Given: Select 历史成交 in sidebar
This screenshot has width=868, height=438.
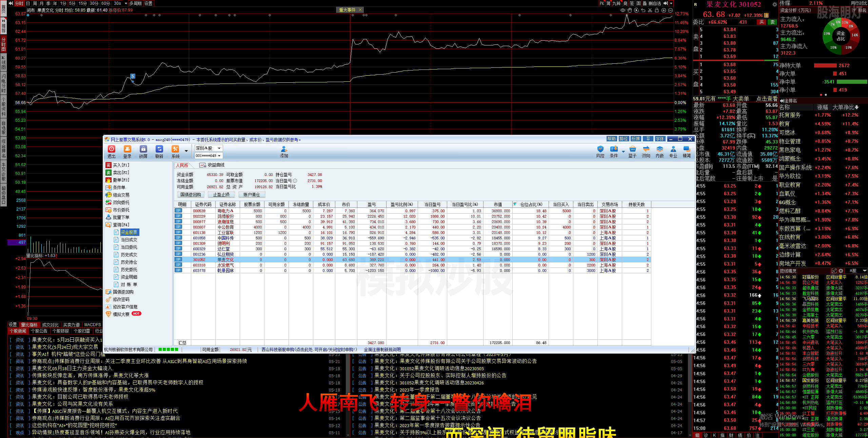Looking at the screenshot, I should click(x=125, y=255).
